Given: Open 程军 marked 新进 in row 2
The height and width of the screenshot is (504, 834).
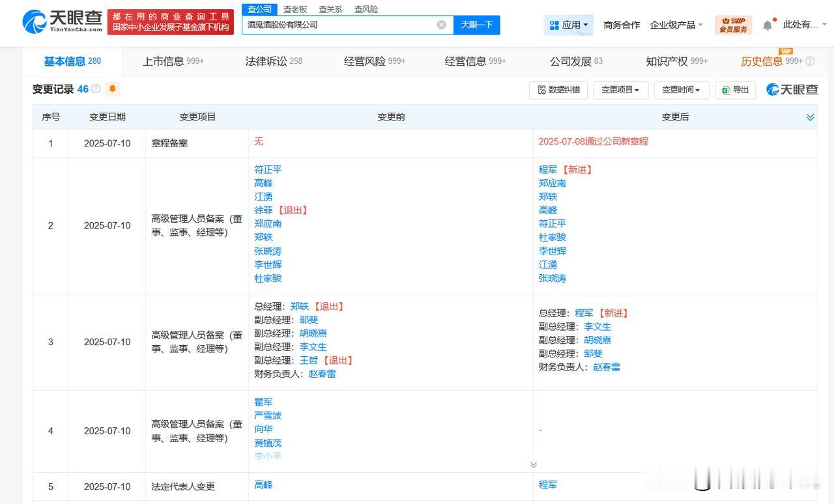Looking at the screenshot, I should (548, 169).
